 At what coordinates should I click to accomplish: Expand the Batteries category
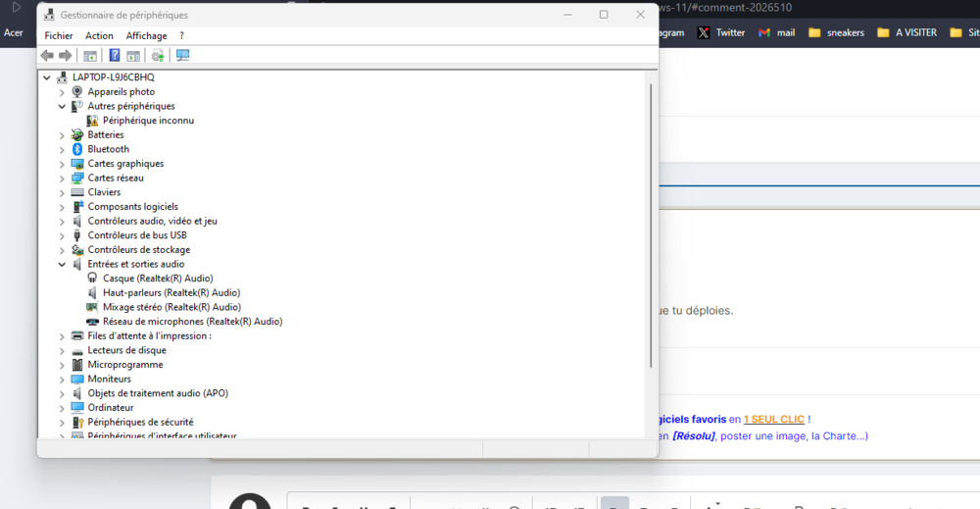click(x=62, y=135)
